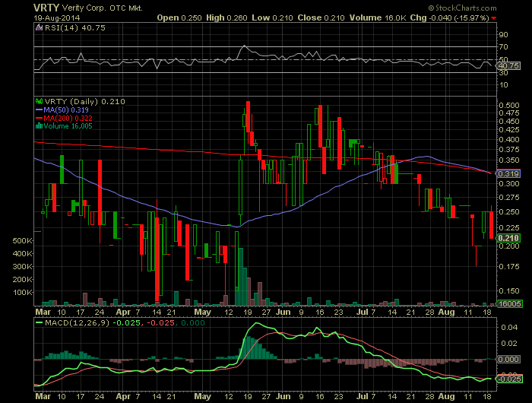Click the May label under the price panel
532x403 pixels.
[203, 312]
